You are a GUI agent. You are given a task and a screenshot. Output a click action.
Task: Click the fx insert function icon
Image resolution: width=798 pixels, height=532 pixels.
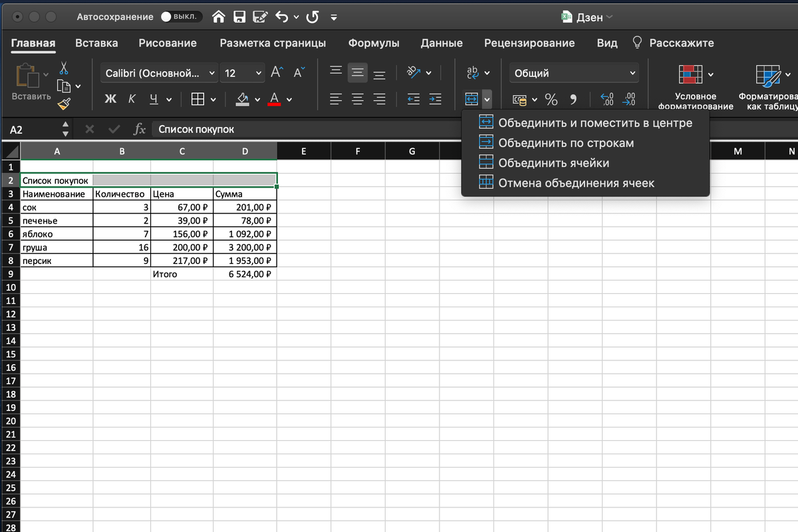139,129
